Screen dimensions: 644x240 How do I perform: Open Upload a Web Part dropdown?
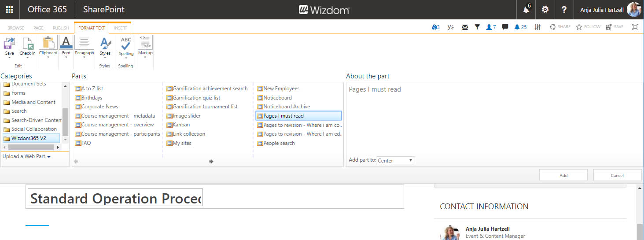[x=26, y=156]
